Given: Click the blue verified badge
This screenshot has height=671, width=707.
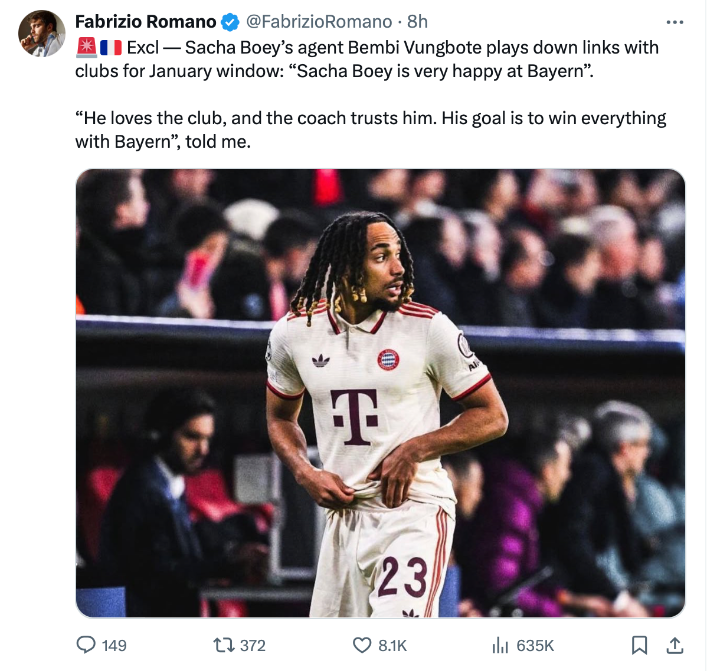Looking at the screenshot, I should (230, 22).
